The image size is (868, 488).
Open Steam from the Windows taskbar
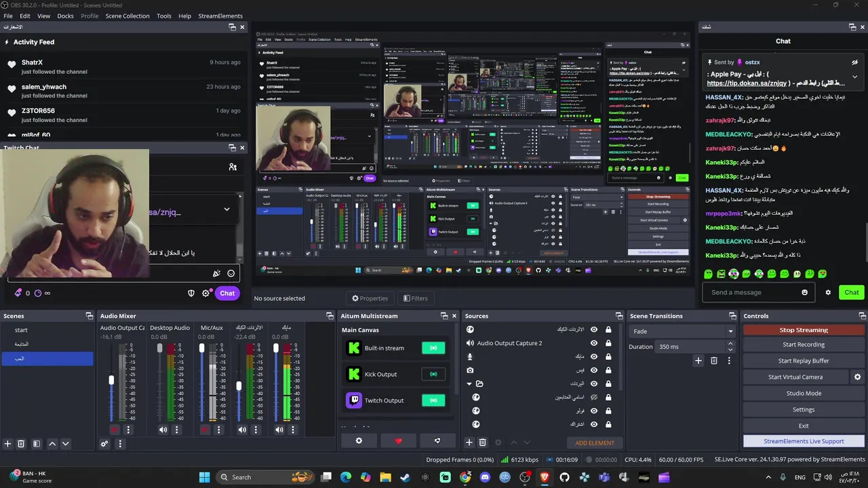click(405, 477)
